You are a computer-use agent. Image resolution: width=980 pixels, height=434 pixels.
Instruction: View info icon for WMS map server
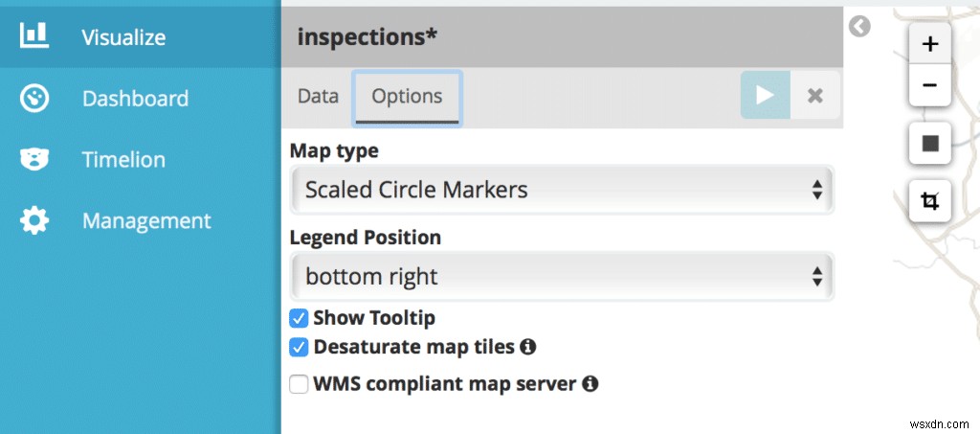(x=590, y=384)
